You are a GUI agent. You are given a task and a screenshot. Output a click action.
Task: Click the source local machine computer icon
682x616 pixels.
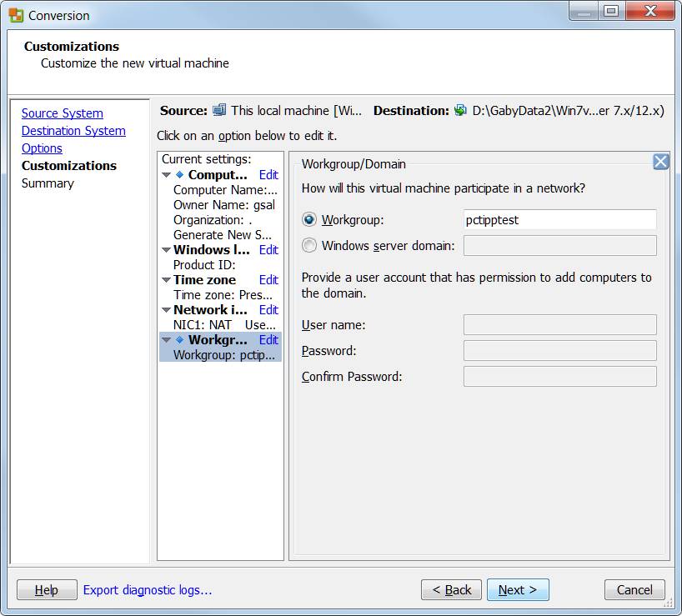pos(219,110)
